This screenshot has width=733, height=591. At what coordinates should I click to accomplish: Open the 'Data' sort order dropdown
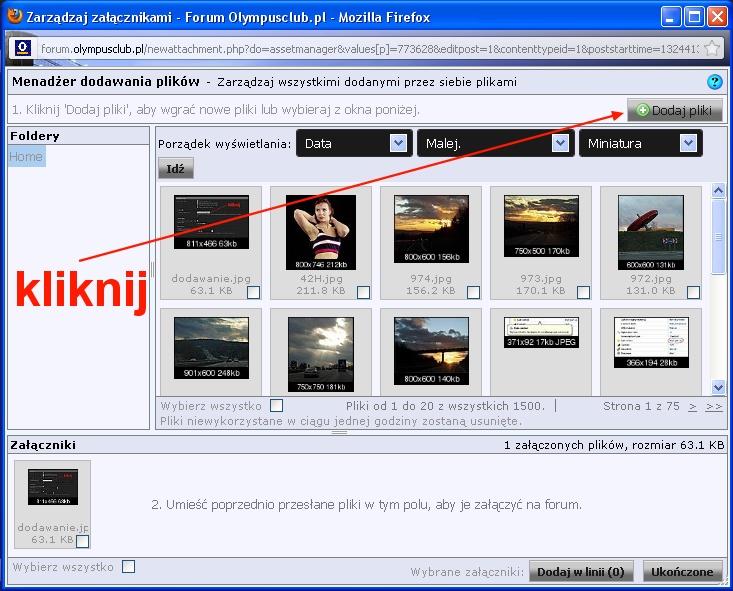(x=355, y=143)
